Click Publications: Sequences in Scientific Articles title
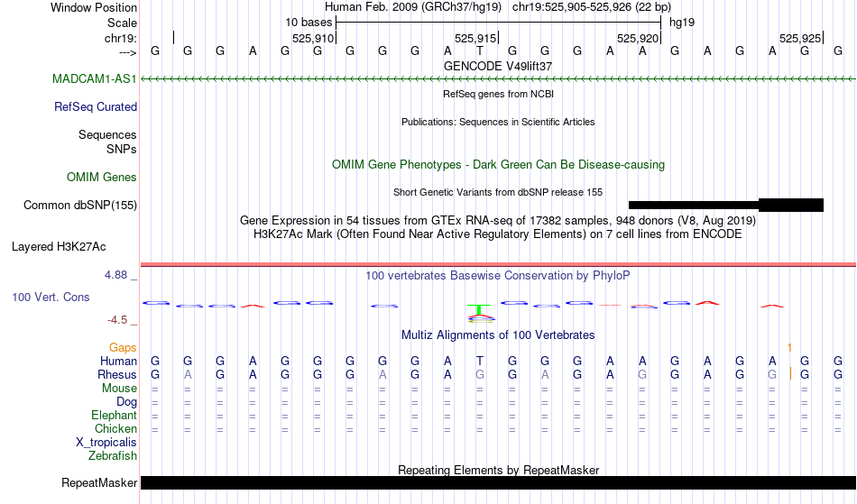The height and width of the screenshot is (504, 857). [x=498, y=122]
